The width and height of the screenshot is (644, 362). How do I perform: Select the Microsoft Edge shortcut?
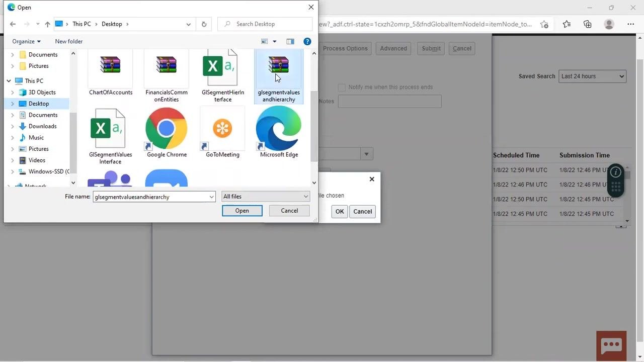coord(279,133)
